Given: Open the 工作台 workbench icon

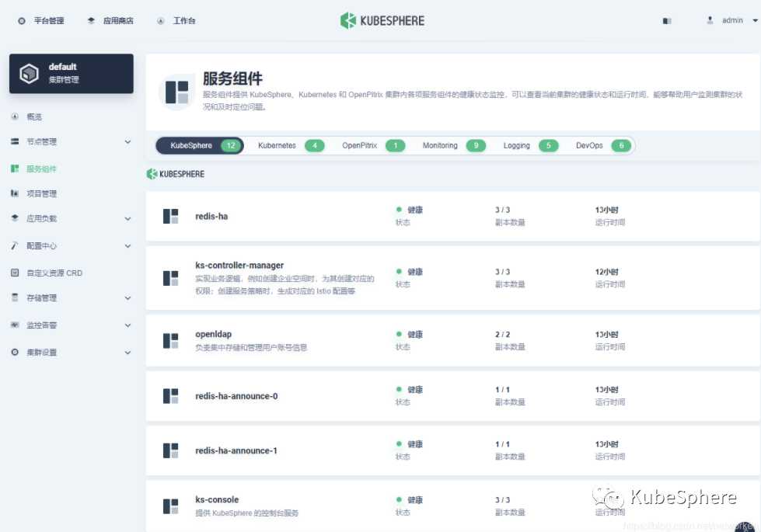Looking at the screenshot, I should (x=160, y=20).
